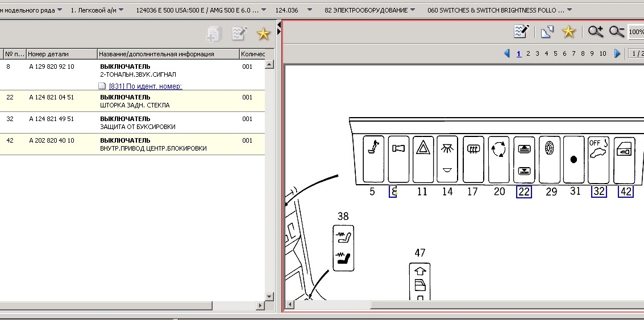Expand the 124036 E 500 USA dropdown
Viewport: 644px width, 320px height.
click(x=264, y=10)
